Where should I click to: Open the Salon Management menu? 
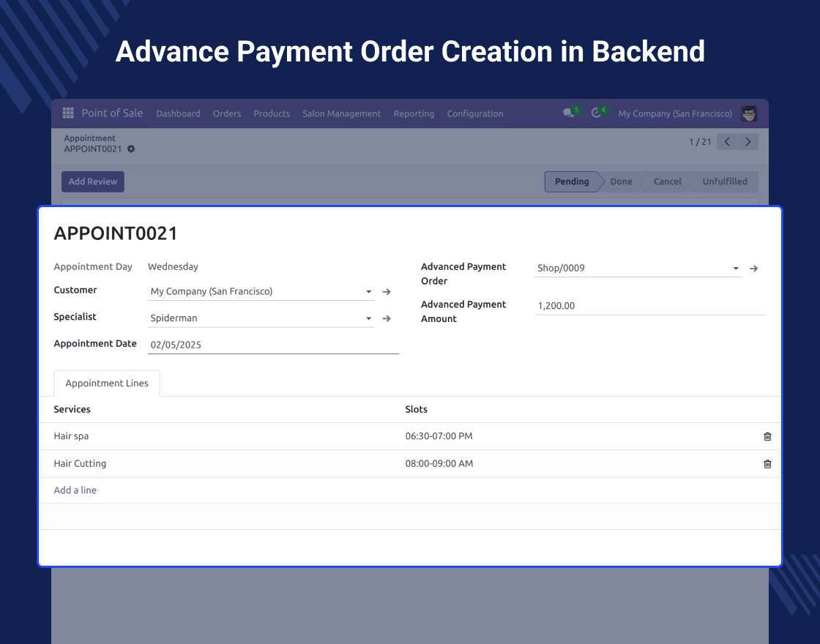point(341,113)
